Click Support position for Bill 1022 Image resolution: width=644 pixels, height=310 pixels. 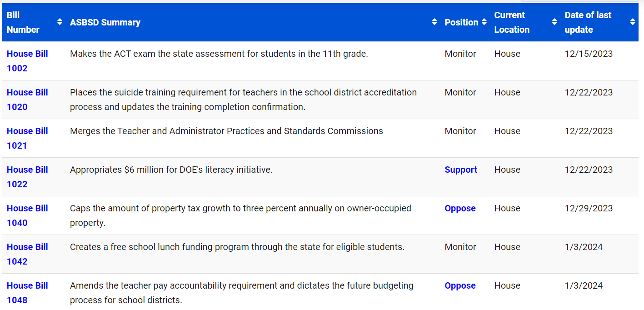[461, 170]
